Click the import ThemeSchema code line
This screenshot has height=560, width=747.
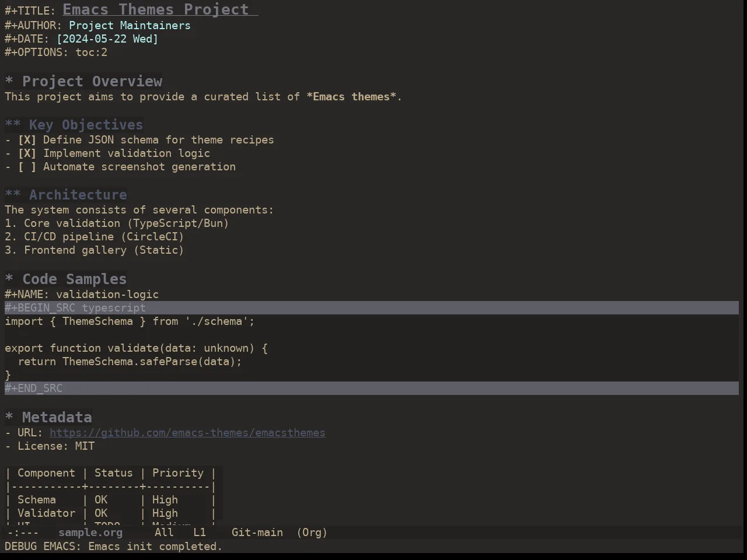pyautogui.click(x=130, y=321)
